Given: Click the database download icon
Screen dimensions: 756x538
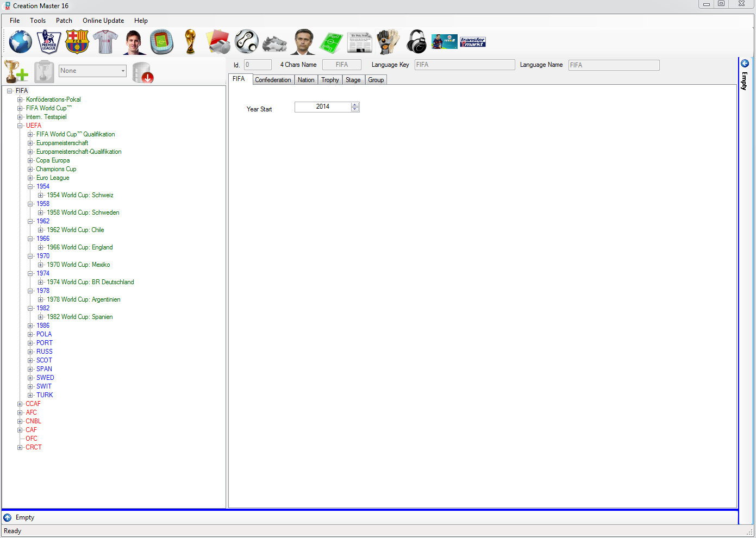Looking at the screenshot, I should [x=143, y=72].
